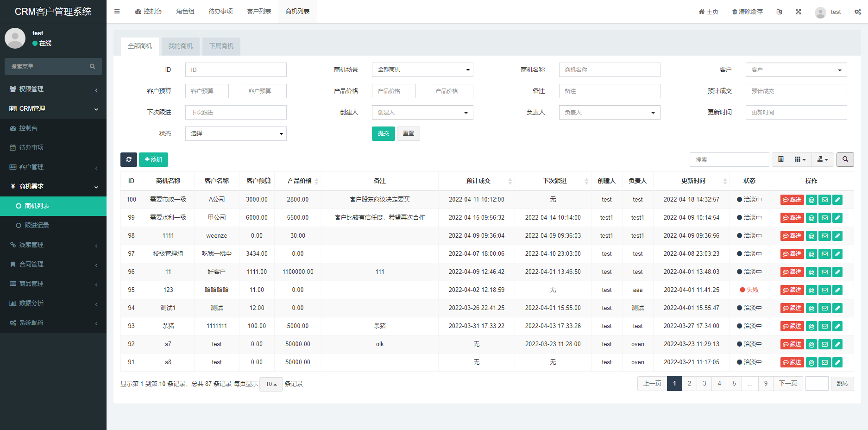The image size is (868, 430).
Task: Click the envelope icon for row 100
Action: click(824, 200)
